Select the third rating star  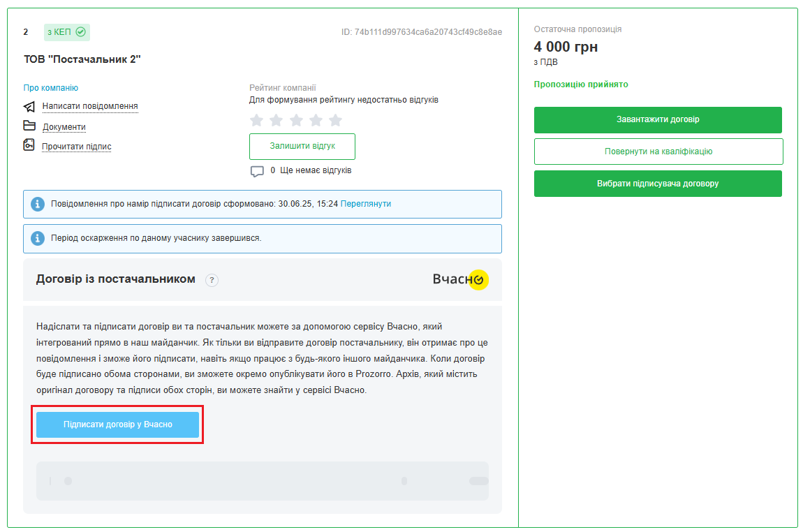[x=297, y=120]
